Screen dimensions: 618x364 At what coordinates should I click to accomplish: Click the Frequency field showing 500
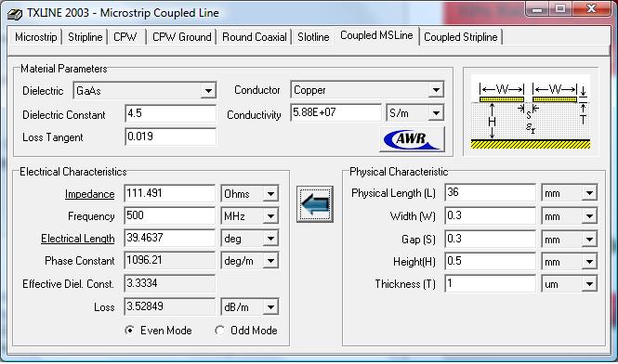pyautogui.click(x=169, y=215)
